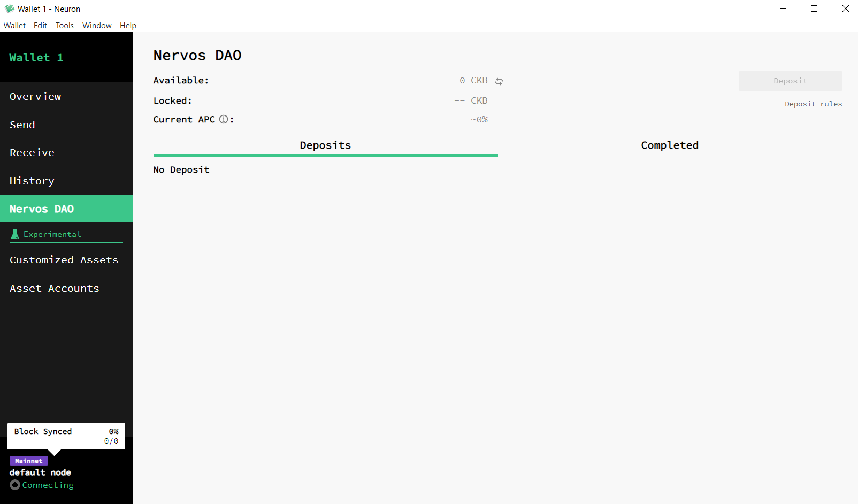This screenshot has height=504, width=858.
Task: Click the Block Synced progress popup
Action: pyautogui.click(x=66, y=436)
